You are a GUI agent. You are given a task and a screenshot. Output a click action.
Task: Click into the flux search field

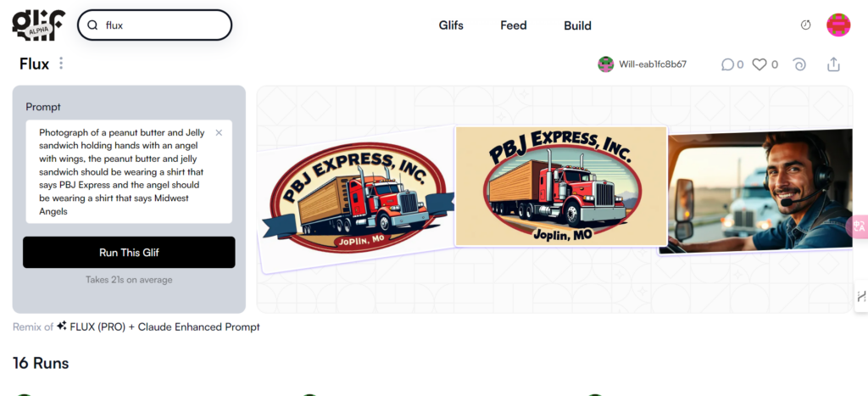(x=154, y=25)
